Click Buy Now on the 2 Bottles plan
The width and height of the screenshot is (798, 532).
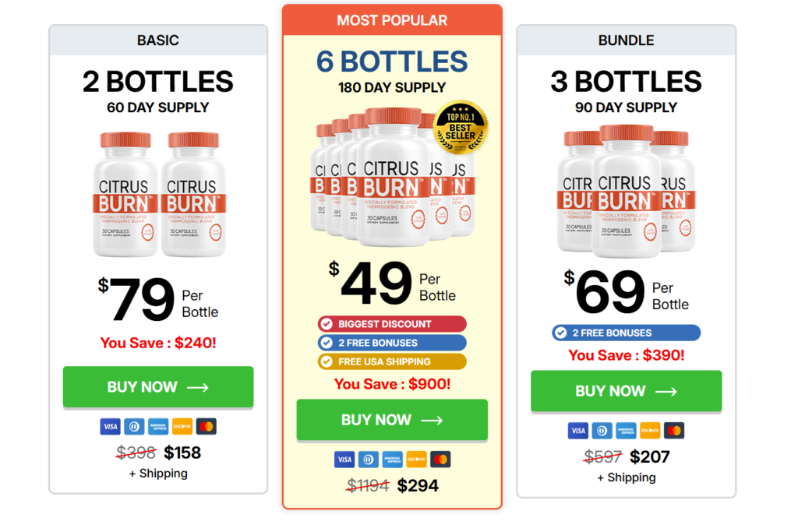(157, 387)
